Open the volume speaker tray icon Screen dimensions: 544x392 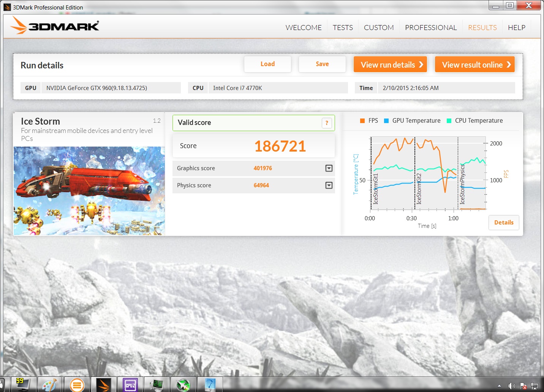(x=511, y=386)
